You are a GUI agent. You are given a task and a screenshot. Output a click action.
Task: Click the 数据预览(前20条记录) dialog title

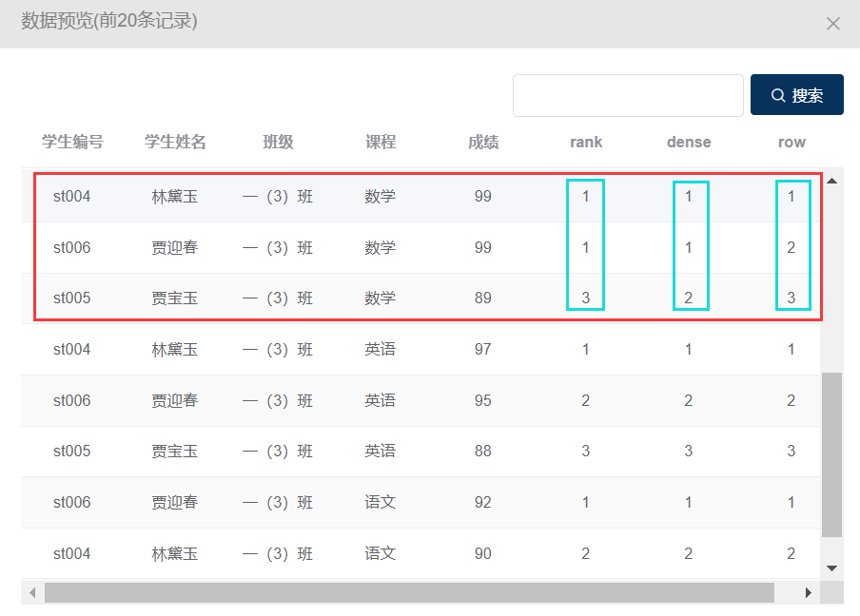click(x=109, y=21)
